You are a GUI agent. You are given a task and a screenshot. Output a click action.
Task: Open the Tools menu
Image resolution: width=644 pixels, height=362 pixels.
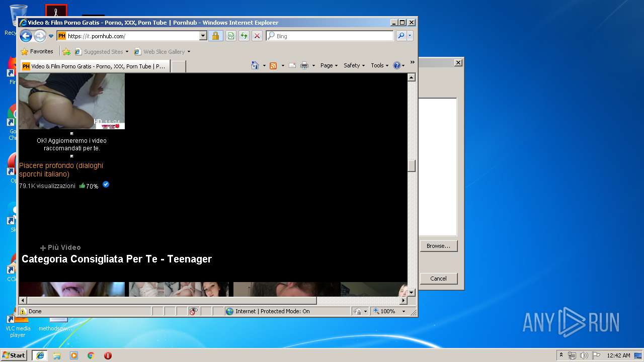coord(380,65)
